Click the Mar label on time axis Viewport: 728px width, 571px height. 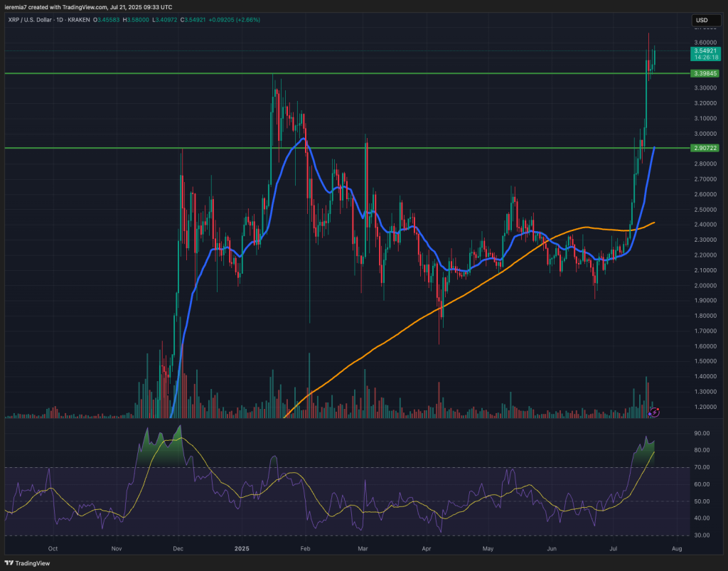click(363, 548)
